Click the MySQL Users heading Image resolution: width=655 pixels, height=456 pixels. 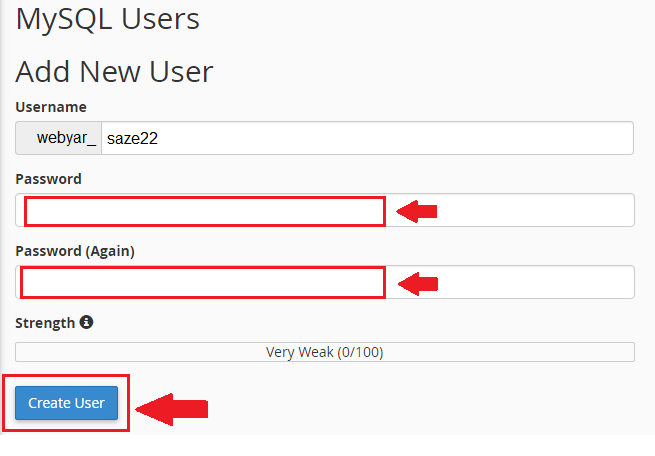click(108, 18)
